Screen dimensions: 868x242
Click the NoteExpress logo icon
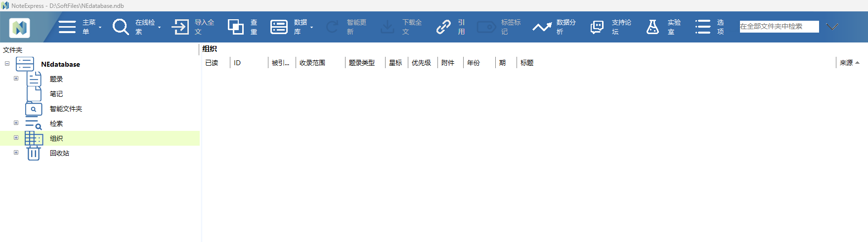20,28
